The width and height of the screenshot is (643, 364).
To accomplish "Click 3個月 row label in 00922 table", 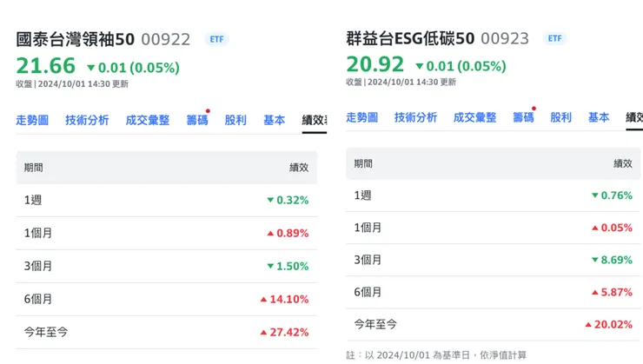I will (x=38, y=266).
